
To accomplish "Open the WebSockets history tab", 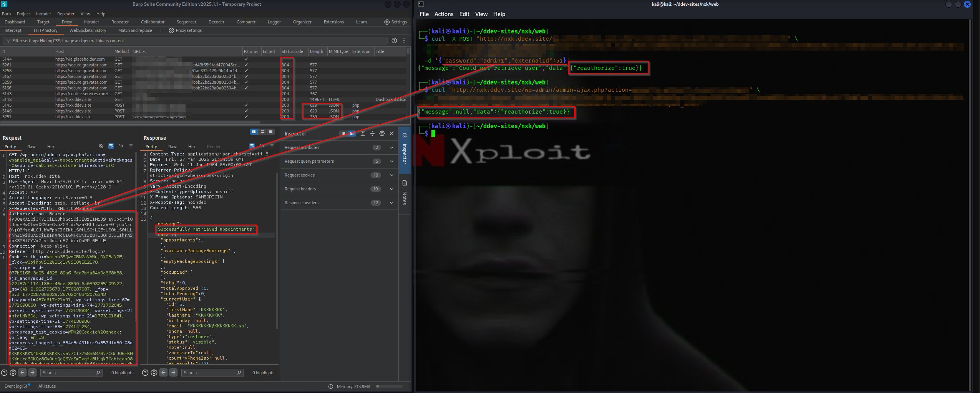I will pyautogui.click(x=88, y=30).
